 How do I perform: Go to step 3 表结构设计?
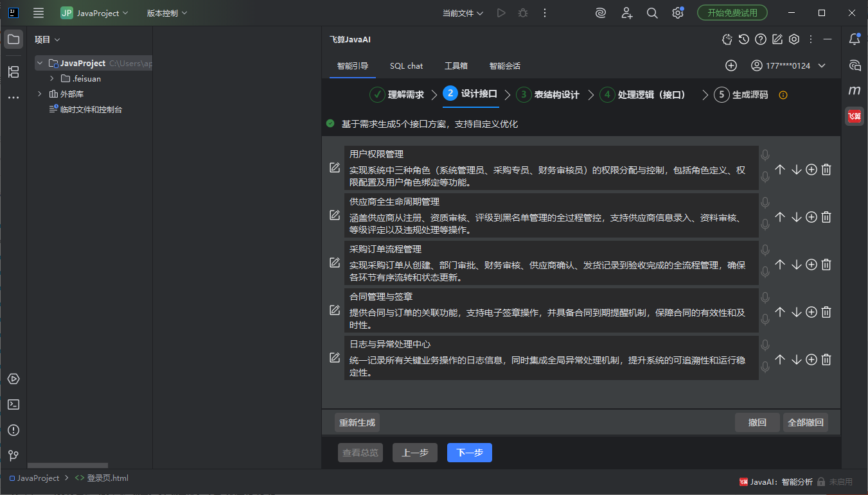coord(548,95)
